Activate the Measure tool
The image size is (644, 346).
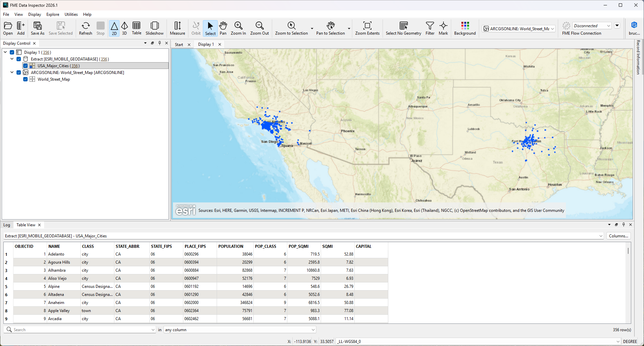[x=178, y=28]
